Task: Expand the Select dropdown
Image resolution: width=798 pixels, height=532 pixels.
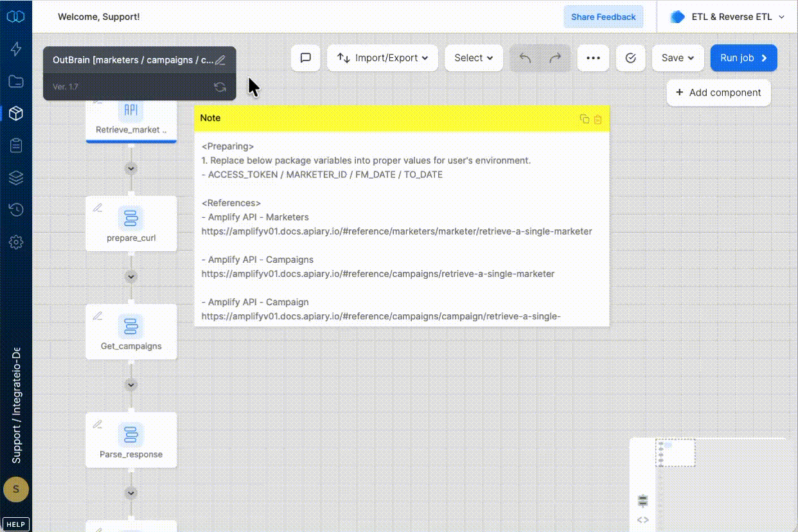Action: (474, 58)
